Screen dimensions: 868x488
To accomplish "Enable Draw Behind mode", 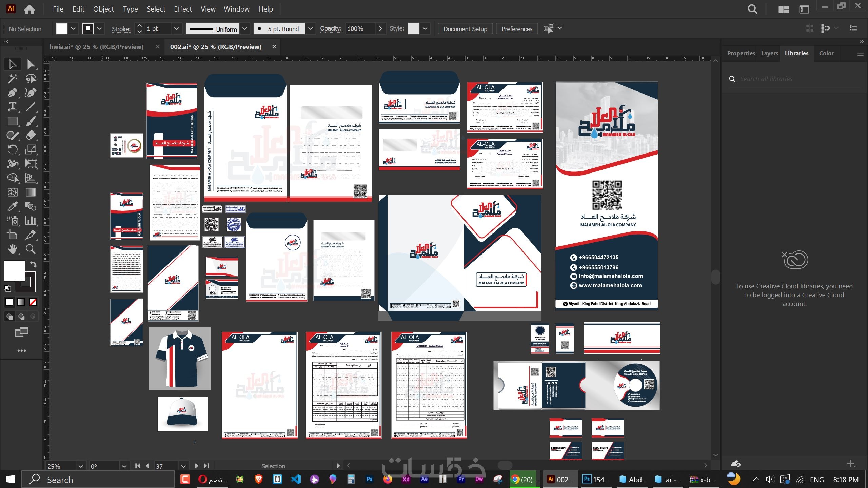I will [21, 317].
